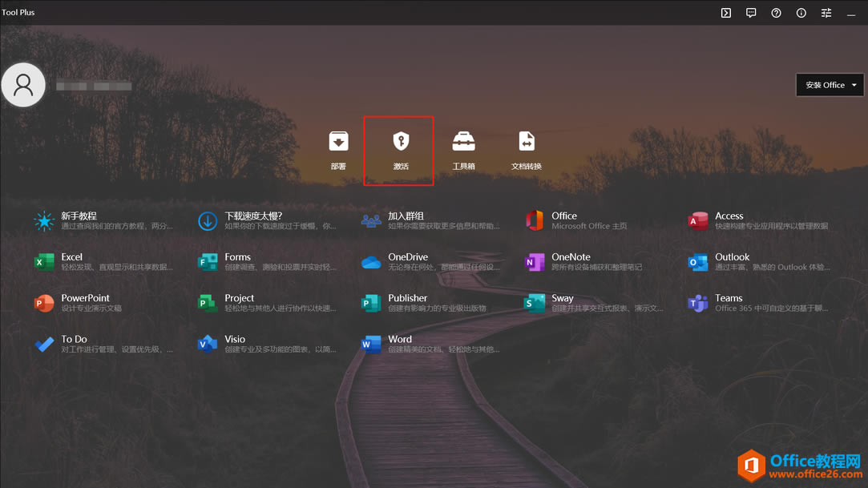Minimize the Tool Plus window

tap(851, 13)
